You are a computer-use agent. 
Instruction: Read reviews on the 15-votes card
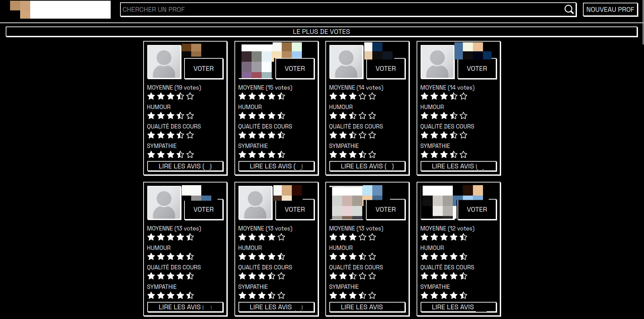point(276,166)
